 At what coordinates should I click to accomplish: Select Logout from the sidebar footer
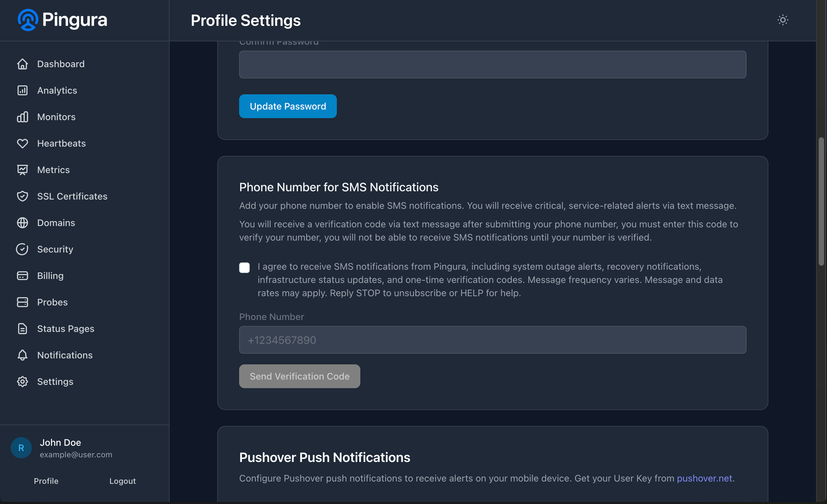coord(122,481)
